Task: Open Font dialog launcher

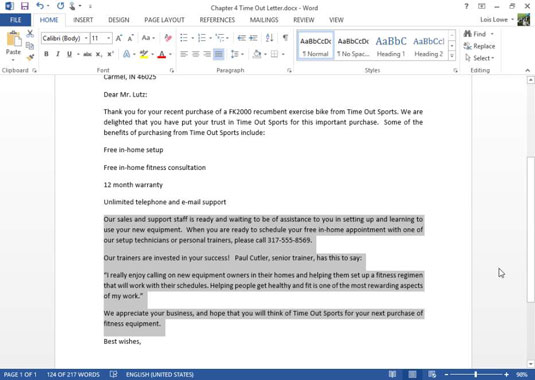Action: [172, 71]
